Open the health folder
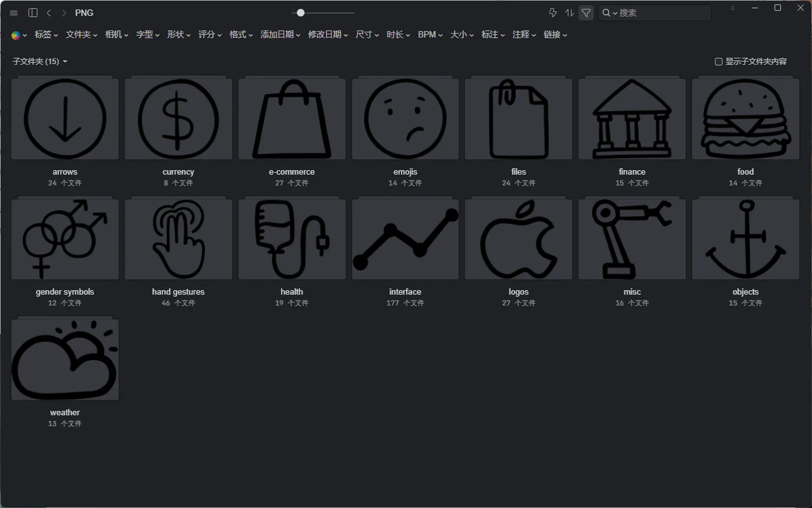812x508 pixels. [292, 239]
